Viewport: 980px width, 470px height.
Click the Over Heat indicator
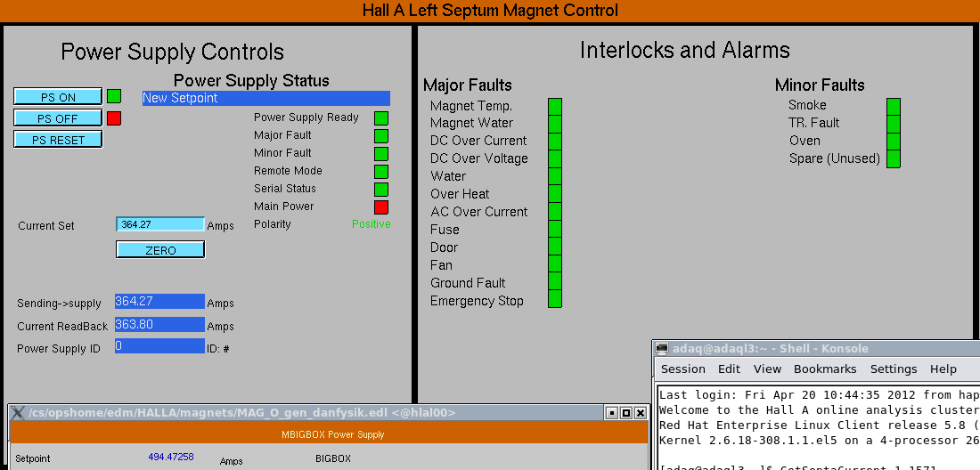(x=555, y=193)
